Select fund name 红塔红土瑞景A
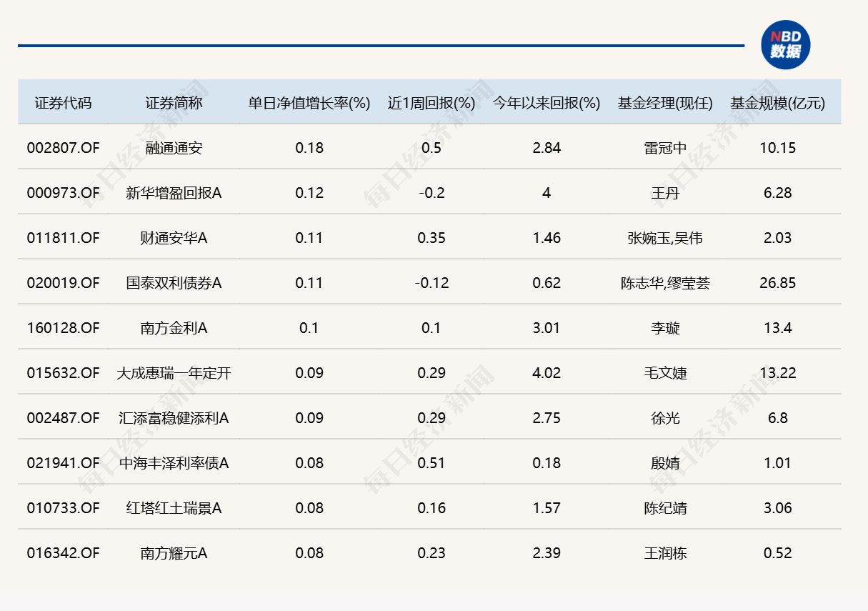868x611 pixels. coord(174,508)
